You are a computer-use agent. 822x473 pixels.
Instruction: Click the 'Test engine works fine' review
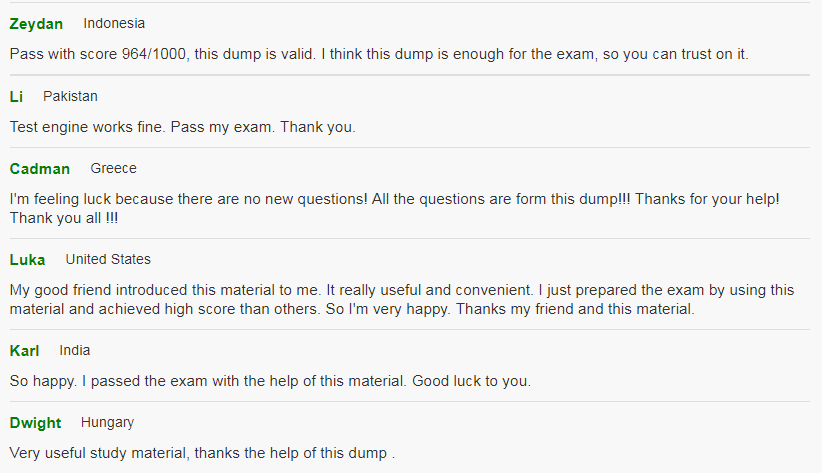182,127
